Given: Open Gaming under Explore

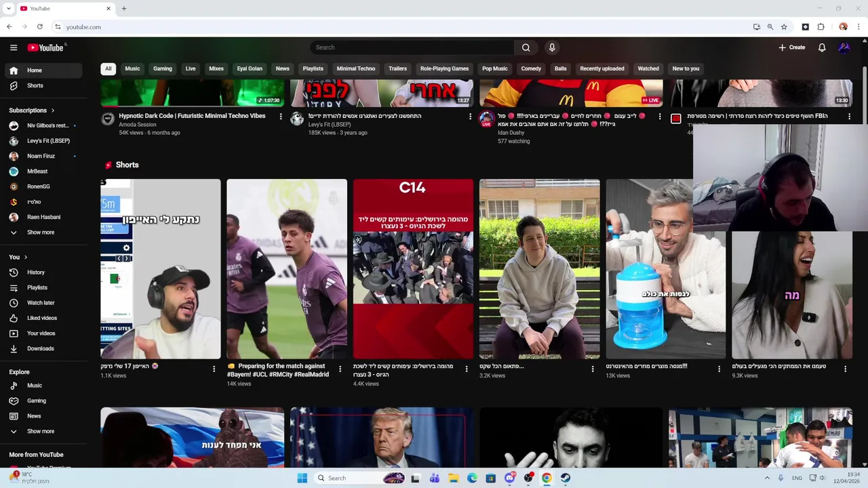Looking at the screenshot, I should (43, 401).
